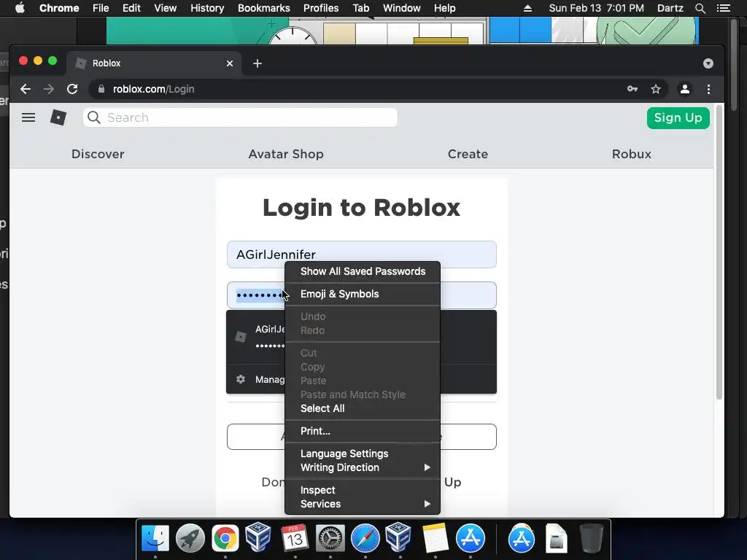Open the Robux link

click(x=631, y=154)
